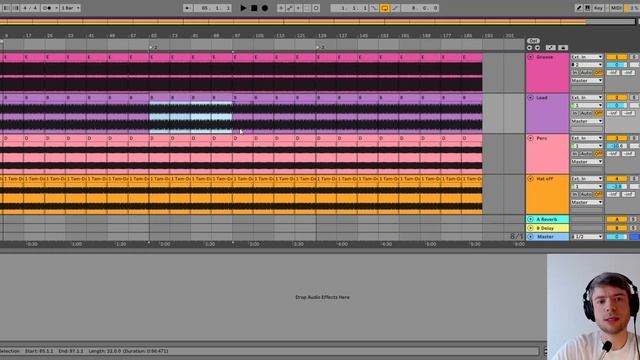Arm recording with the Record button
The image size is (640, 360).
pyautogui.click(x=265, y=8)
